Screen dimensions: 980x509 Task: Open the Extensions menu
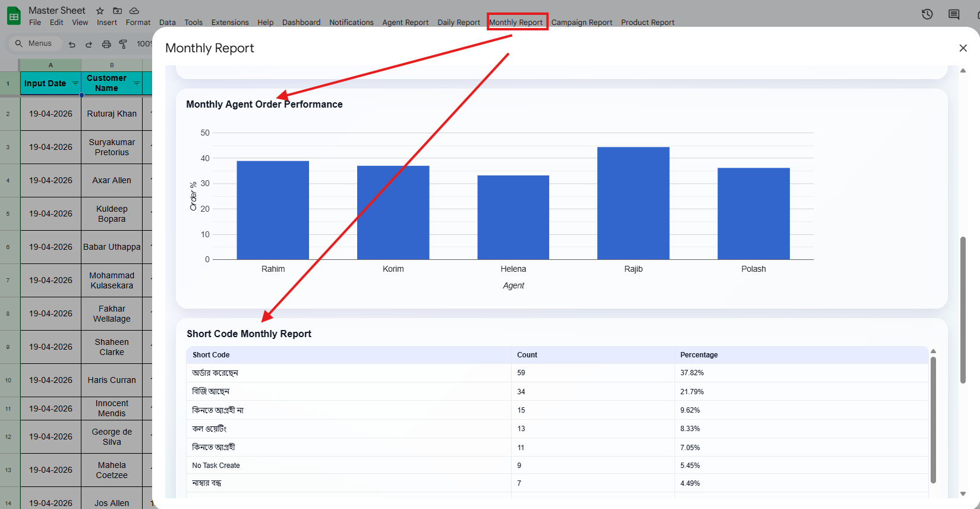point(230,23)
